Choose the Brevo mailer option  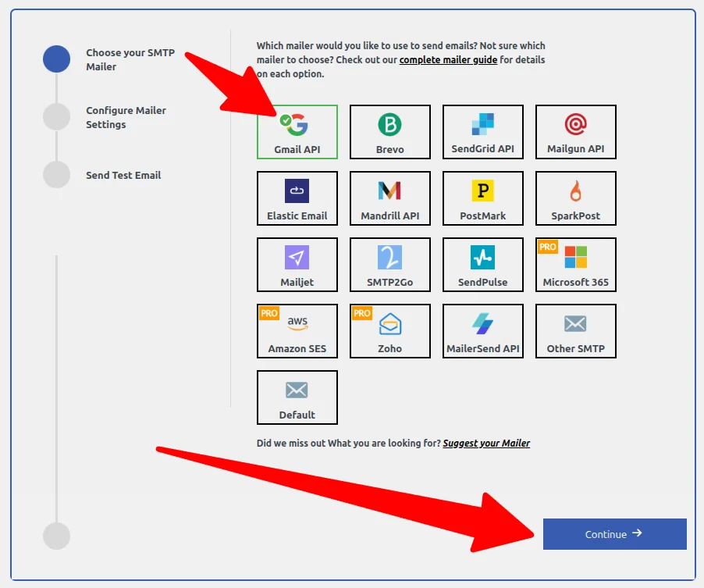[x=389, y=132]
